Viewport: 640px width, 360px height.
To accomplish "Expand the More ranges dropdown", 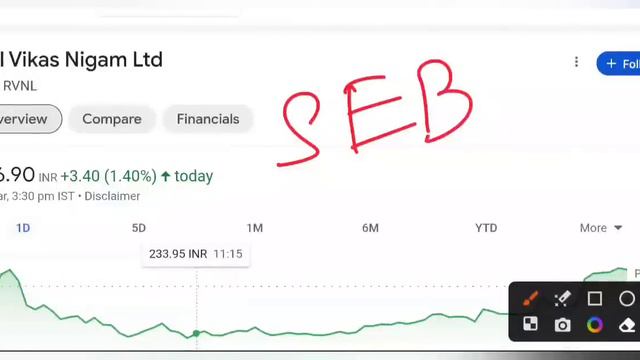I will 601,228.
